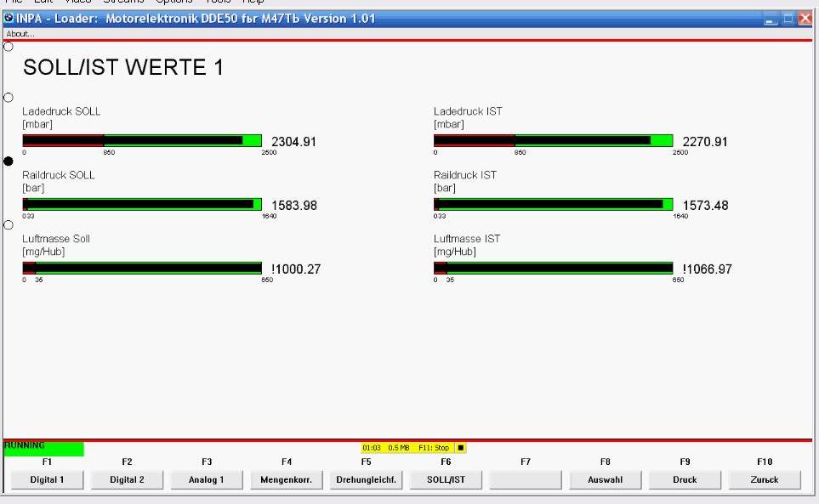Open the Digital 2 screen button

tap(127, 479)
